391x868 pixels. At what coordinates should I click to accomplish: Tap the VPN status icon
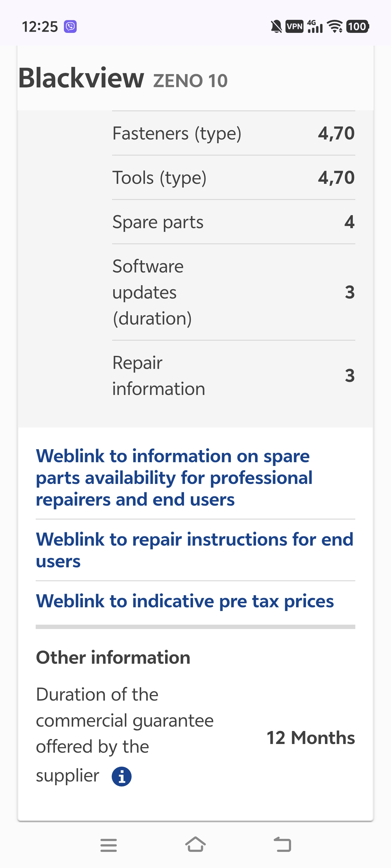click(294, 26)
